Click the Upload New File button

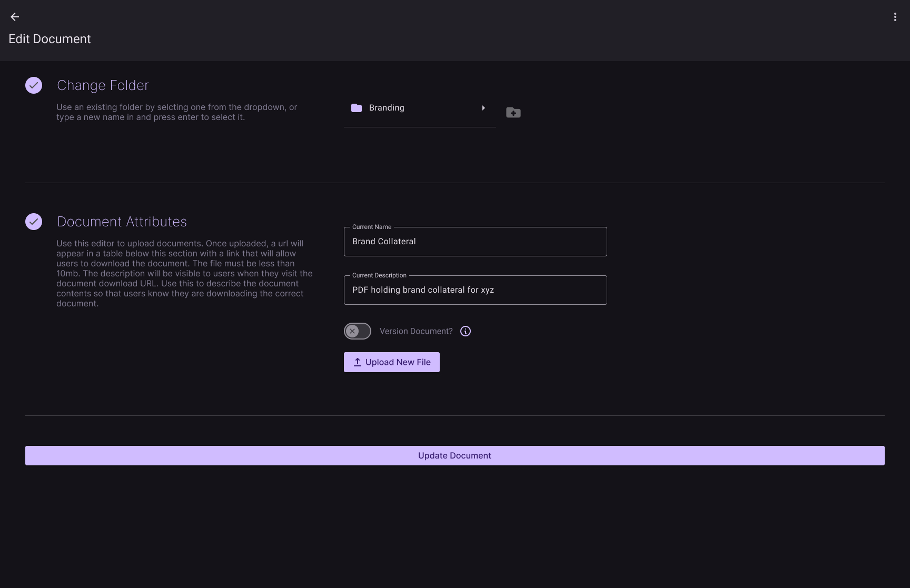tap(392, 362)
